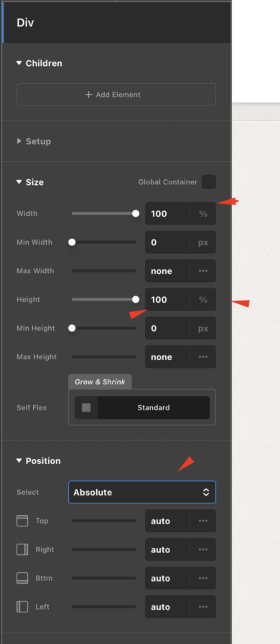Click the Bottom position icon
The width and height of the screenshot is (280, 644).
pyautogui.click(x=22, y=578)
